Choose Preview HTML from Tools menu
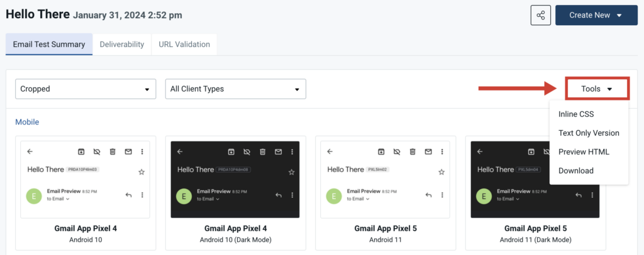The image size is (644, 255). coord(584,152)
